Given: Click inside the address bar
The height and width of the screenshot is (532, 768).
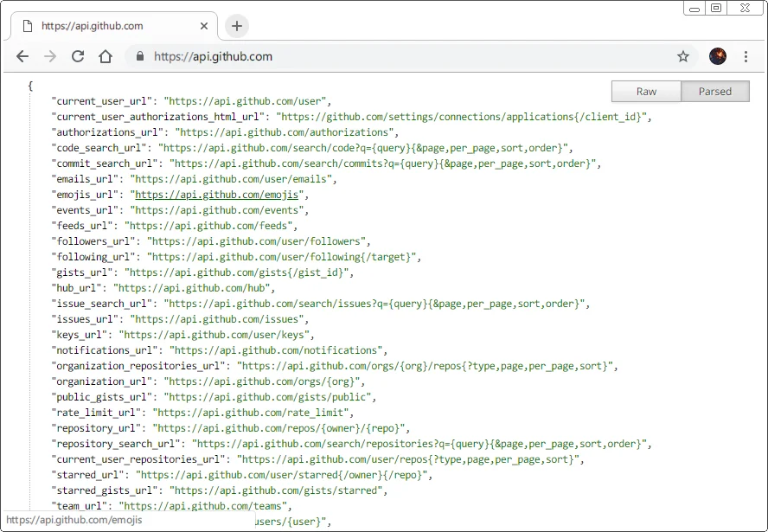Looking at the screenshot, I should click(346, 55).
